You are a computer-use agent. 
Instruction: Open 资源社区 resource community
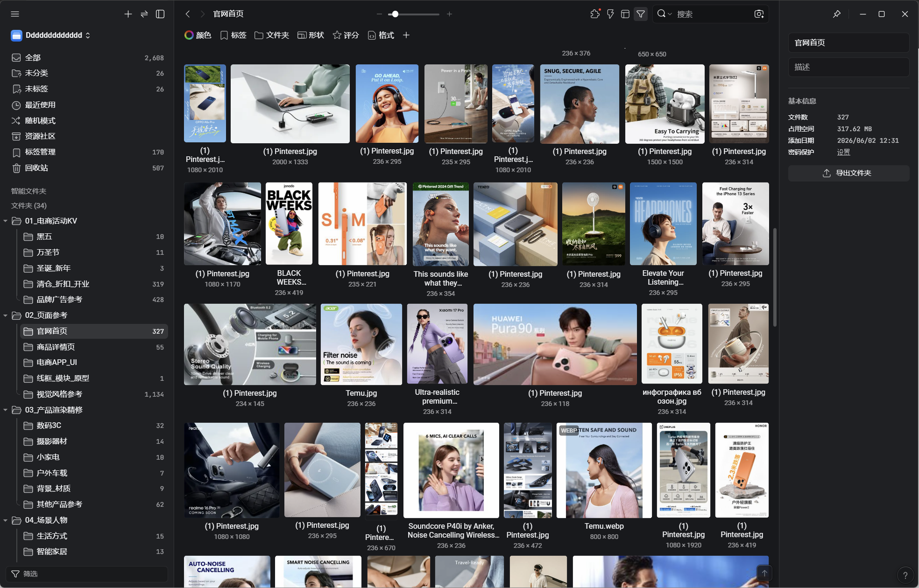tap(87, 136)
